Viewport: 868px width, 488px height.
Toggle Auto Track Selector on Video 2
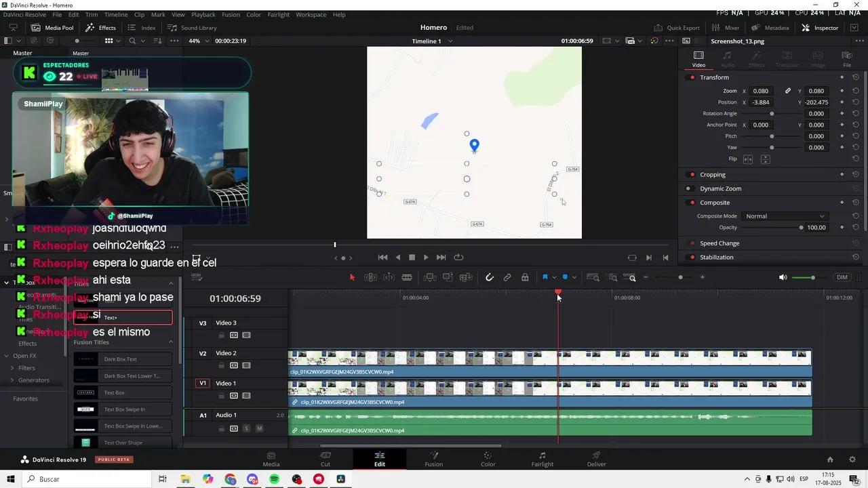tap(234, 365)
